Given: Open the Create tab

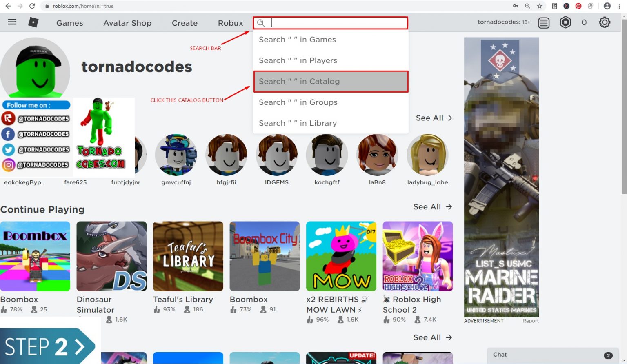Looking at the screenshot, I should [x=185, y=23].
